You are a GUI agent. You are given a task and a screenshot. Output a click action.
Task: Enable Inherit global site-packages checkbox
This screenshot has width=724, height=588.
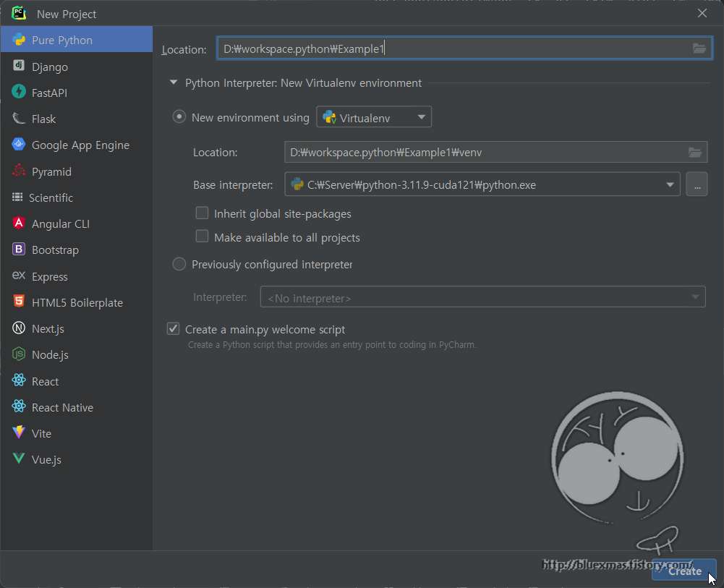point(203,213)
